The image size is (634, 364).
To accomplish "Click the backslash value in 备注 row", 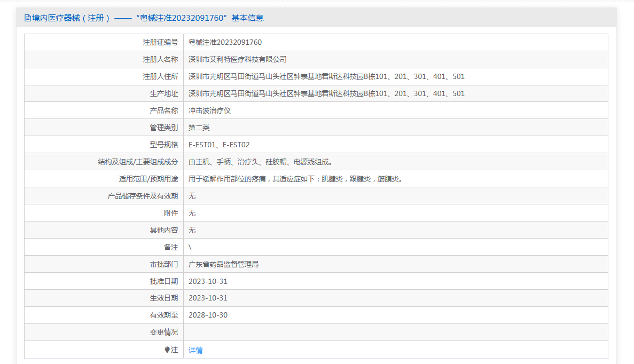I will click(x=190, y=247).
